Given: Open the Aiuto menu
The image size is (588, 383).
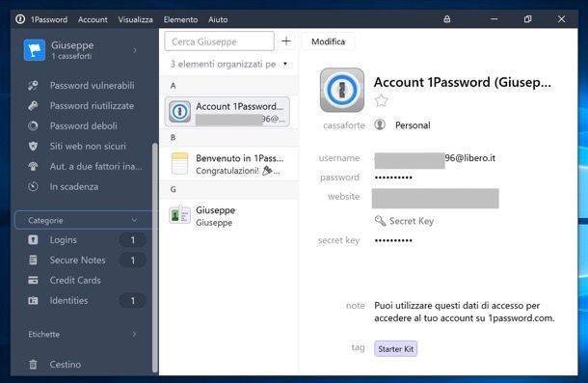Looking at the screenshot, I should point(218,19).
